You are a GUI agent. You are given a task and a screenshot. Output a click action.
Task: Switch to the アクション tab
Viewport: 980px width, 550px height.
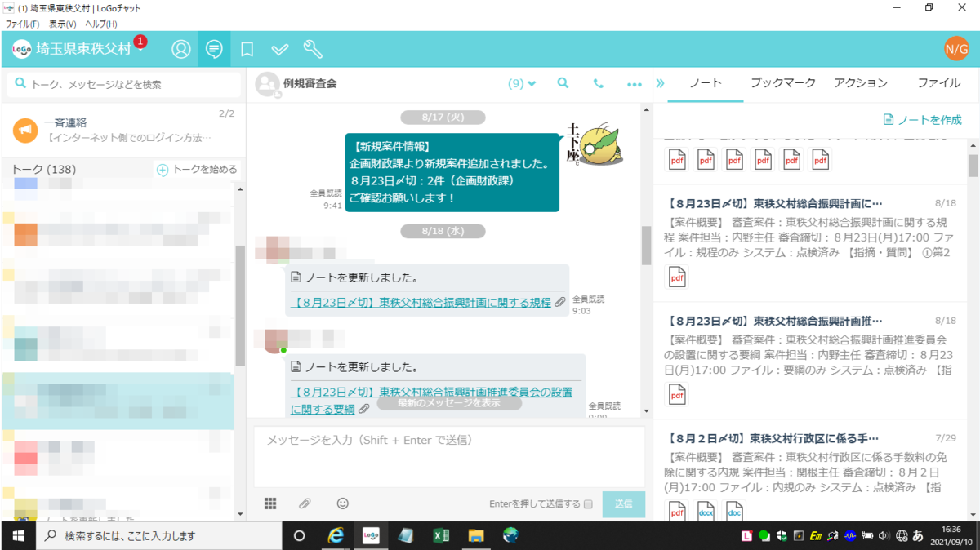[861, 83]
